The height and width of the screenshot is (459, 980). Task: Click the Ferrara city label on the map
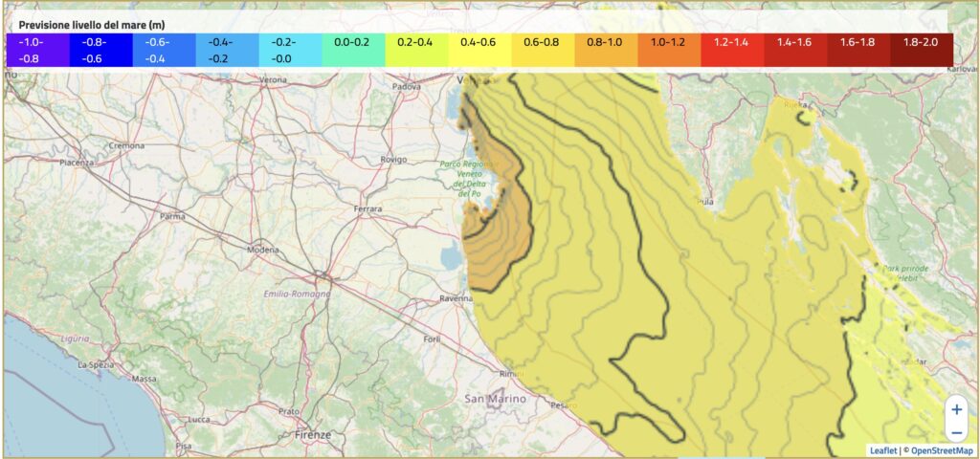point(367,208)
